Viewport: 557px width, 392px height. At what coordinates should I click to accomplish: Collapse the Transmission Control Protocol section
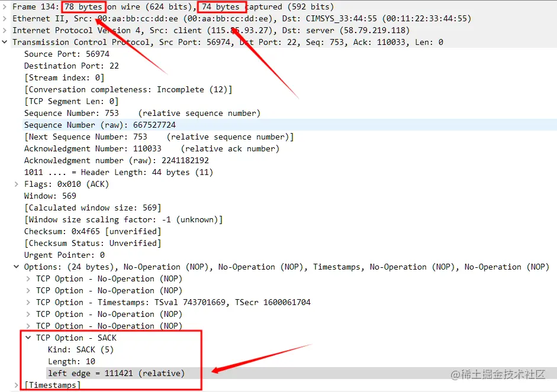pos(4,42)
